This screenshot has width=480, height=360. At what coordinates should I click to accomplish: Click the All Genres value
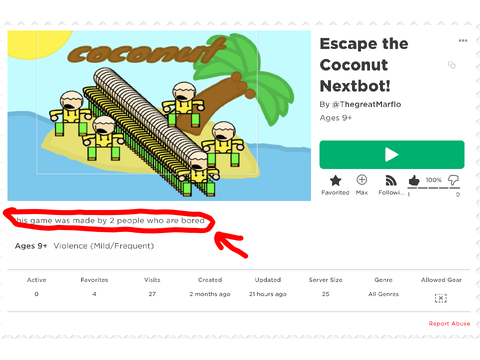tap(383, 294)
